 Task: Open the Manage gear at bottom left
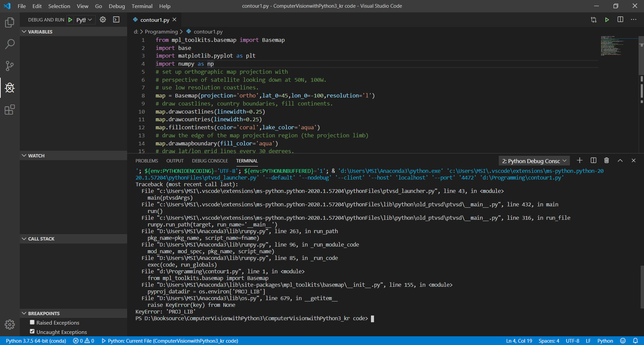10,324
